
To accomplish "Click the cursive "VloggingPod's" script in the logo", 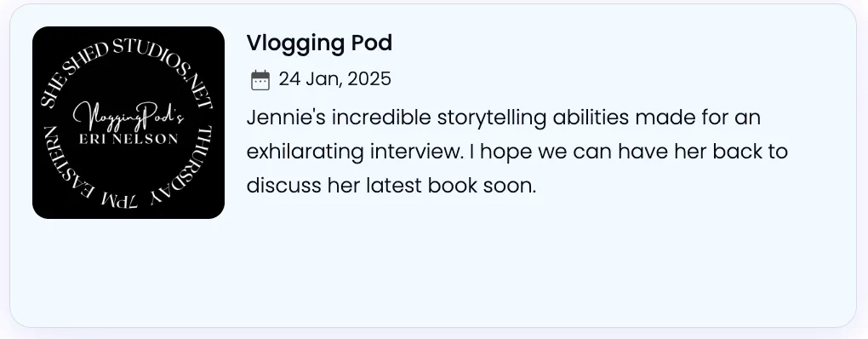I will click(x=128, y=117).
